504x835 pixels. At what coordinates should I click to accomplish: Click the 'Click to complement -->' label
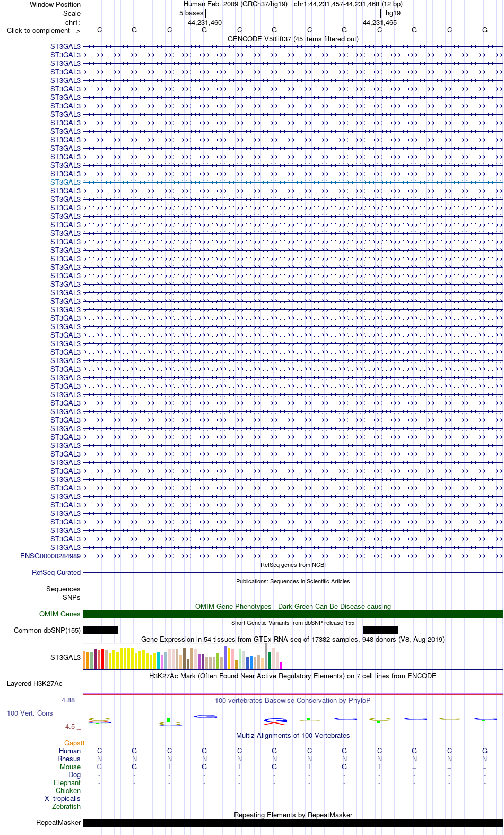click(44, 30)
